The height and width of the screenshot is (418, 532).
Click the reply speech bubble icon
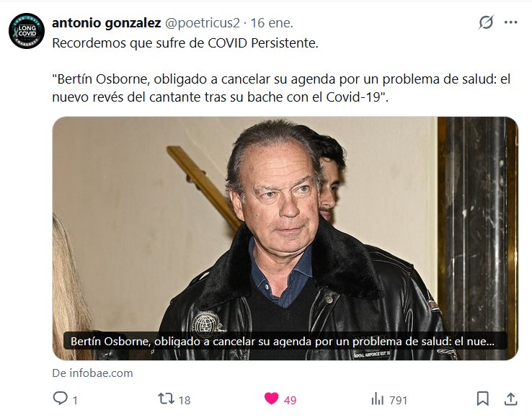pos(61,398)
